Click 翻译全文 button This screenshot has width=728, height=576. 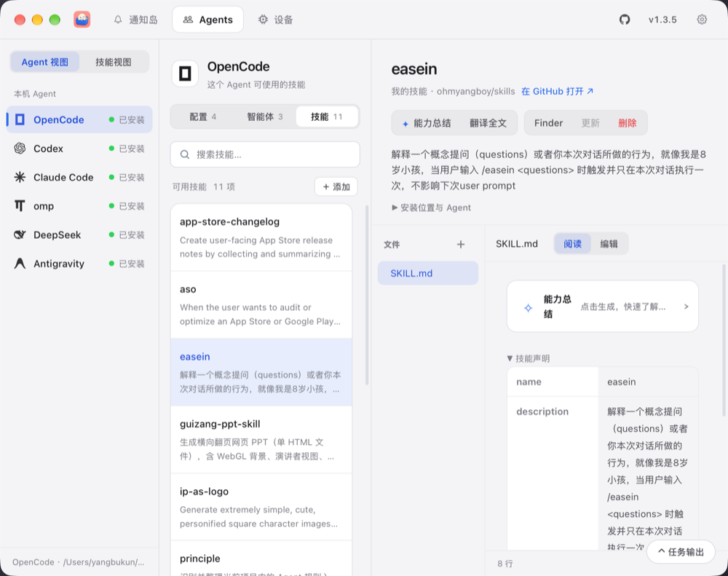click(x=488, y=123)
